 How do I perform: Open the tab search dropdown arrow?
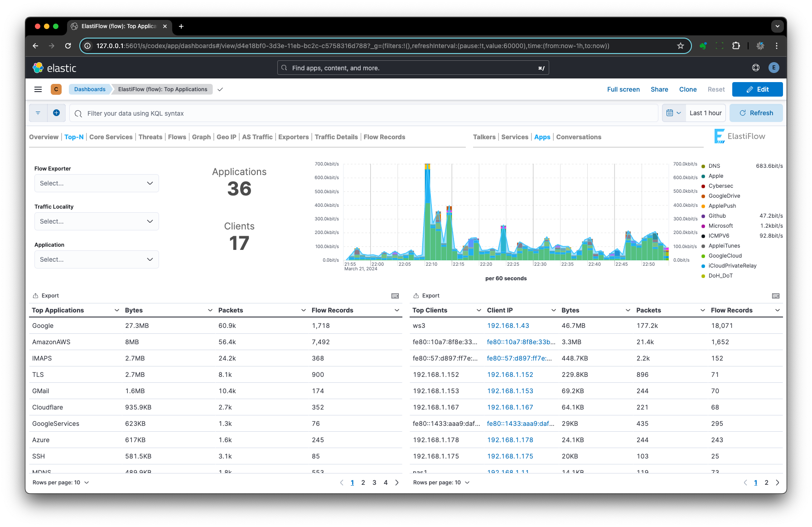(x=778, y=26)
